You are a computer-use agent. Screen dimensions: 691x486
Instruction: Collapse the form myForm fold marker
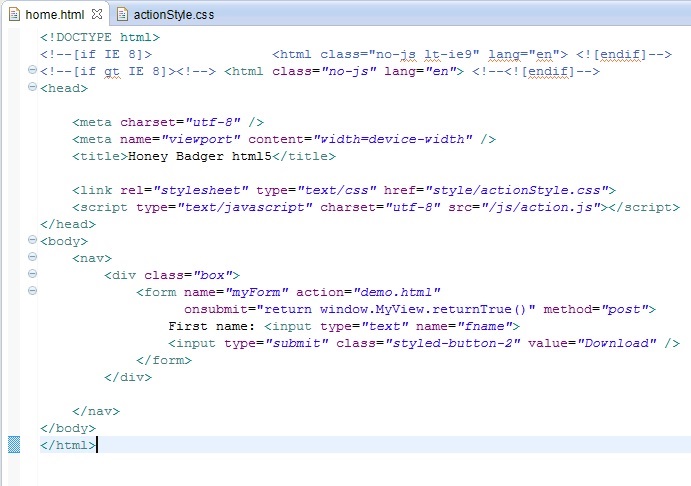pyautogui.click(x=33, y=291)
